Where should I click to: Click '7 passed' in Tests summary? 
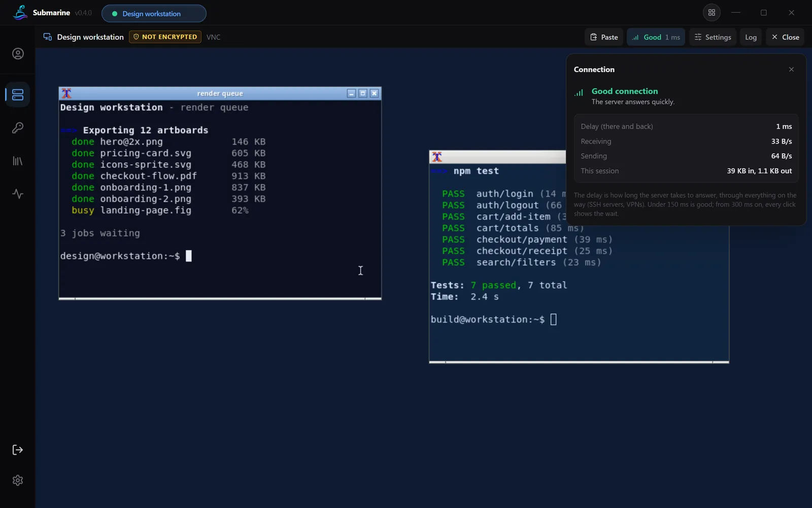coord(493,285)
